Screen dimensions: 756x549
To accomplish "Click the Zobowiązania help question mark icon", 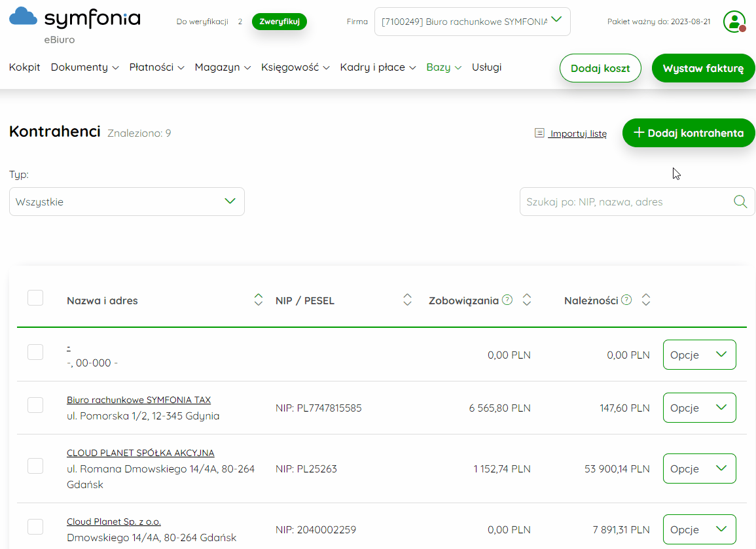I will (x=507, y=300).
